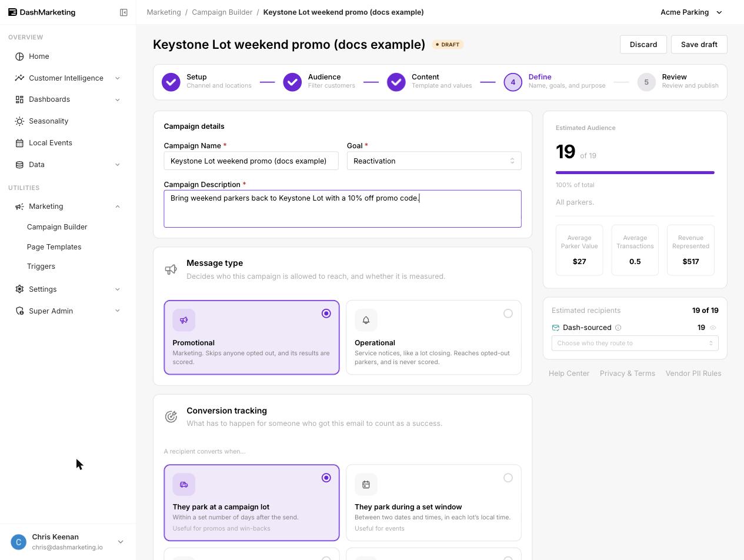Toggle the Dash-sourced eye visibility icon
The image size is (744, 560).
(x=713, y=328)
